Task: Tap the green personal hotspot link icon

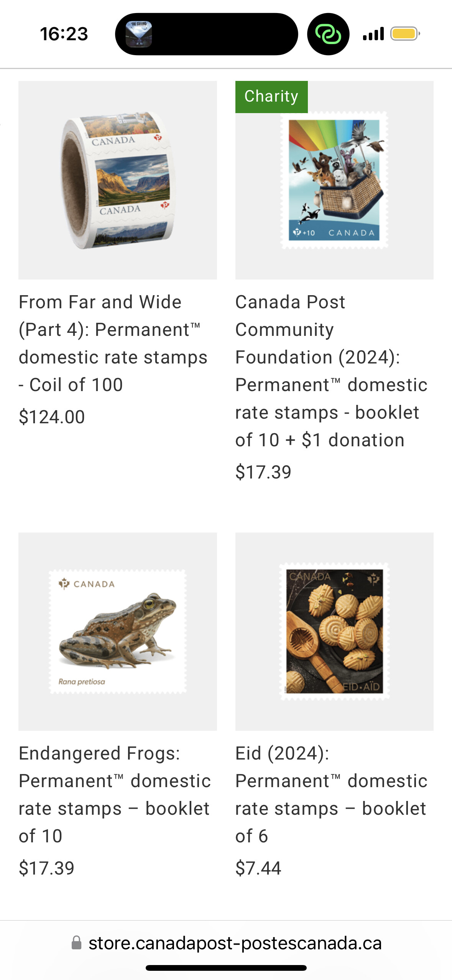Action: click(328, 34)
